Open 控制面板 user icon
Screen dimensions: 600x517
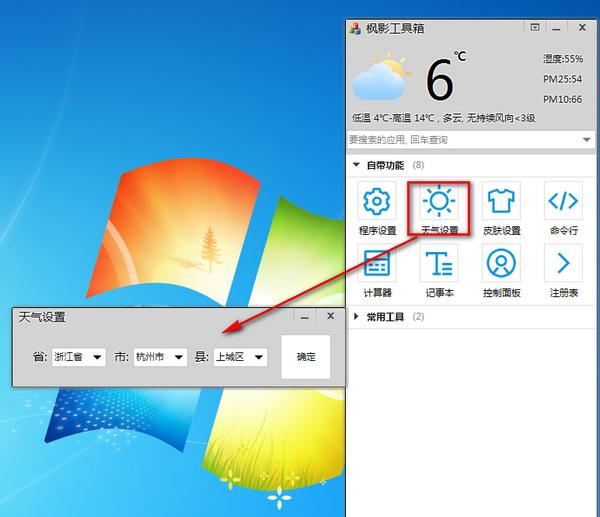[501, 263]
